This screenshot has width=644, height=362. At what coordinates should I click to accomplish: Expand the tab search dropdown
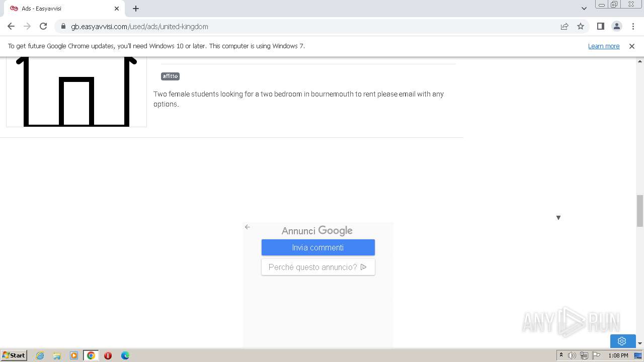tap(584, 9)
